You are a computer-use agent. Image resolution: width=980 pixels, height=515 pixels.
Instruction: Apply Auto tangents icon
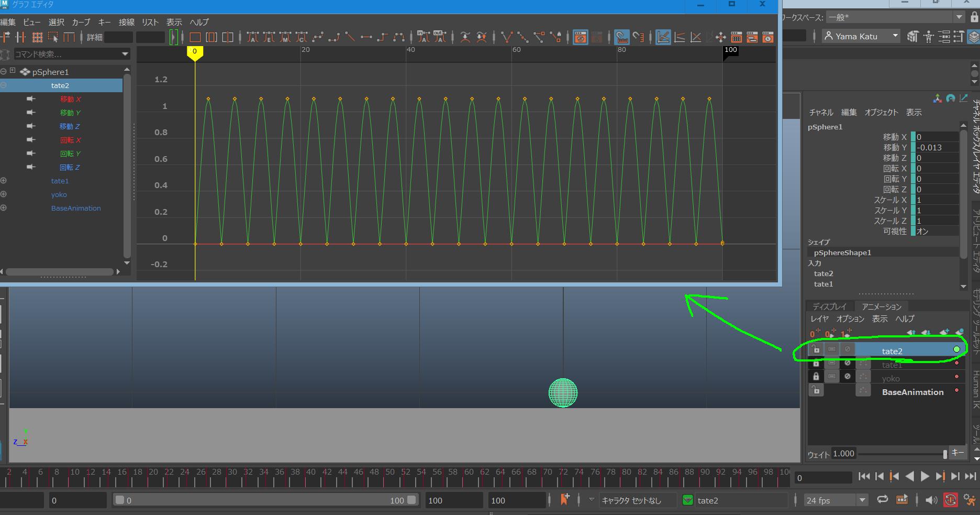(253, 37)
